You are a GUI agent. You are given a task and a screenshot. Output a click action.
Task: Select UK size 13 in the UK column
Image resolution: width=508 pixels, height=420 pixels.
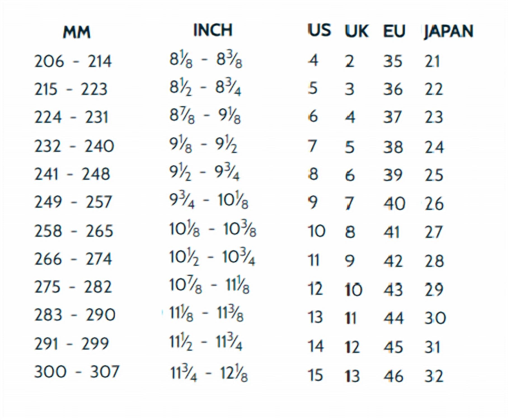pos(352,376)
